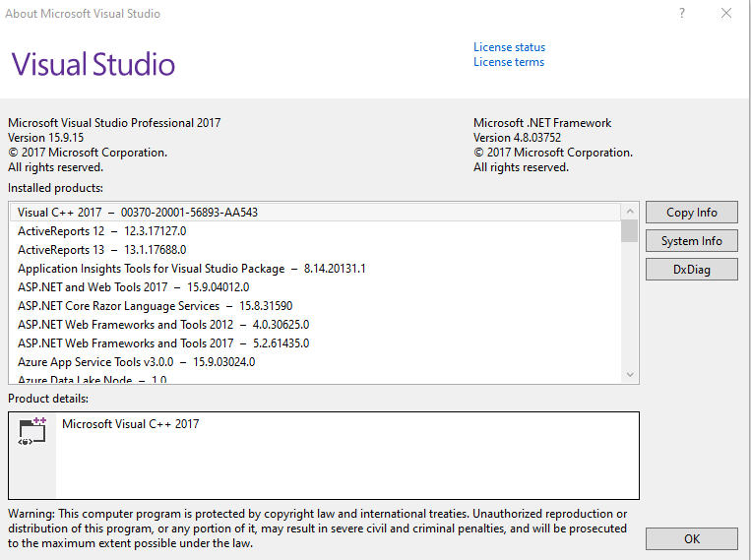Open the License terms link

click(x=509, y=62)
